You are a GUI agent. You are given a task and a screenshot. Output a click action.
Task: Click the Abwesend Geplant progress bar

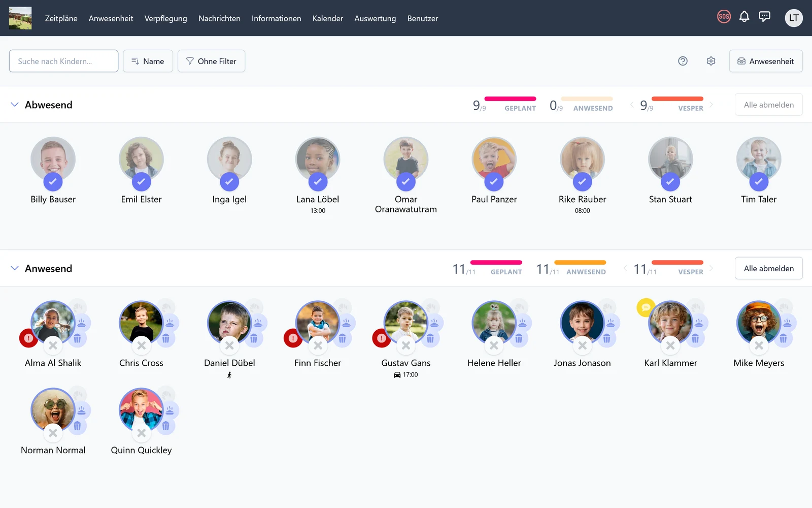pos(510,99)
